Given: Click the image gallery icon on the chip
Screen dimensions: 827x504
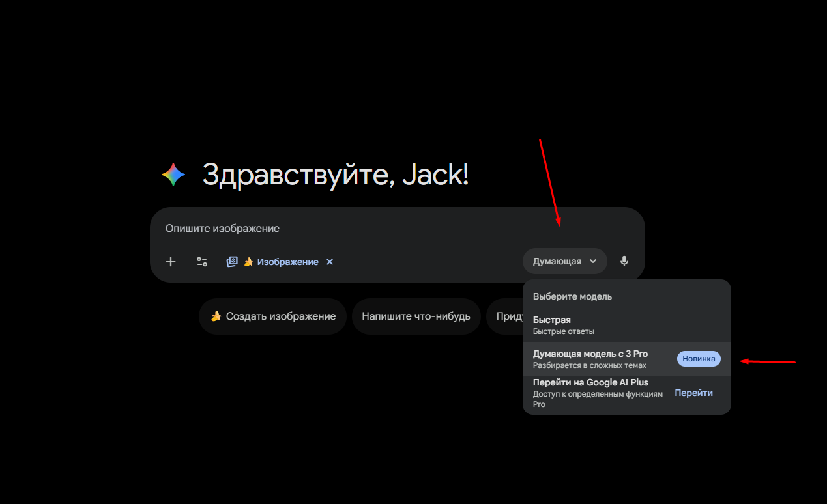Looking at the screenshot, I should [232, 262].
